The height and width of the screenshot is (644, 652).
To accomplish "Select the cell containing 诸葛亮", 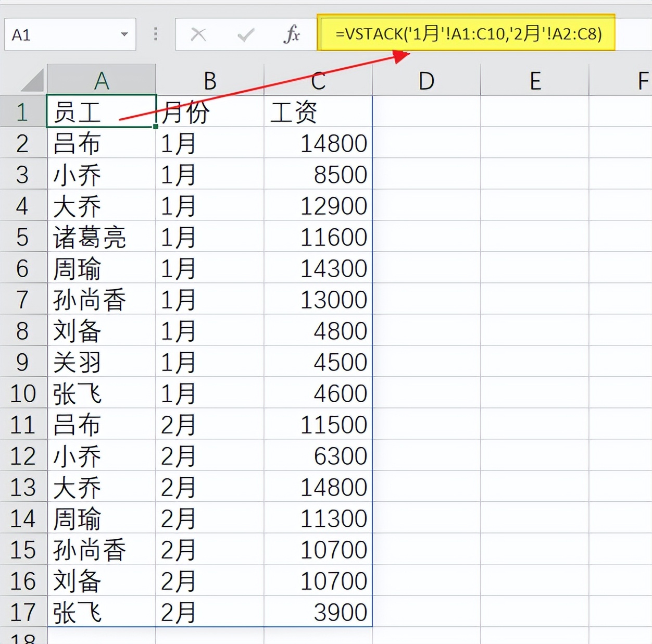I will 102,237.
